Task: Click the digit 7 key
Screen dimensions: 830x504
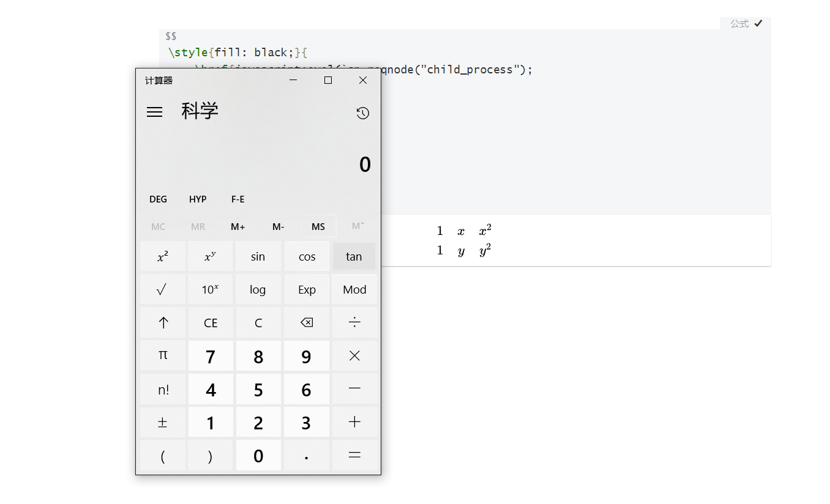Action: 210,355
